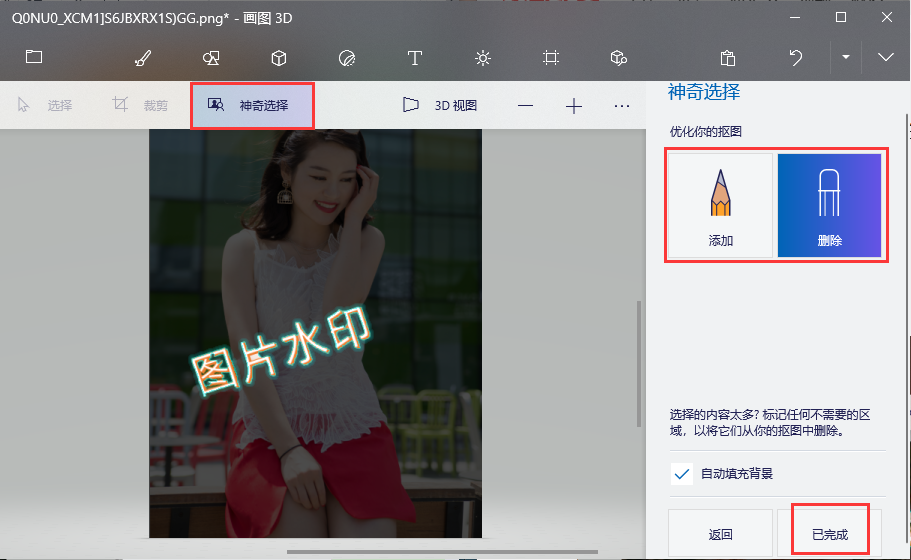Open the 2D shapes tool
The image size is (911, 560).
[x=211, y=58]
